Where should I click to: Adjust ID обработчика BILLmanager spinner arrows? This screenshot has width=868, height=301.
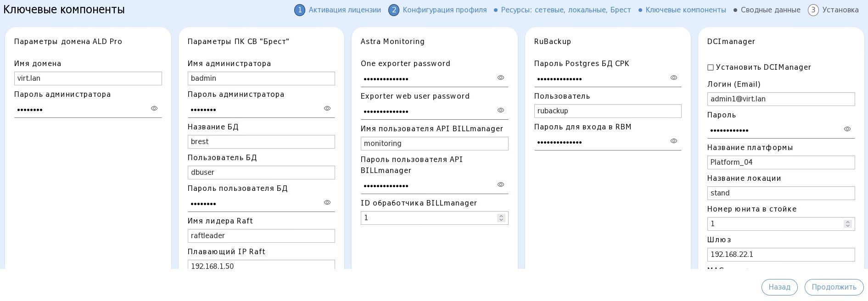click(x=501, y=218)
